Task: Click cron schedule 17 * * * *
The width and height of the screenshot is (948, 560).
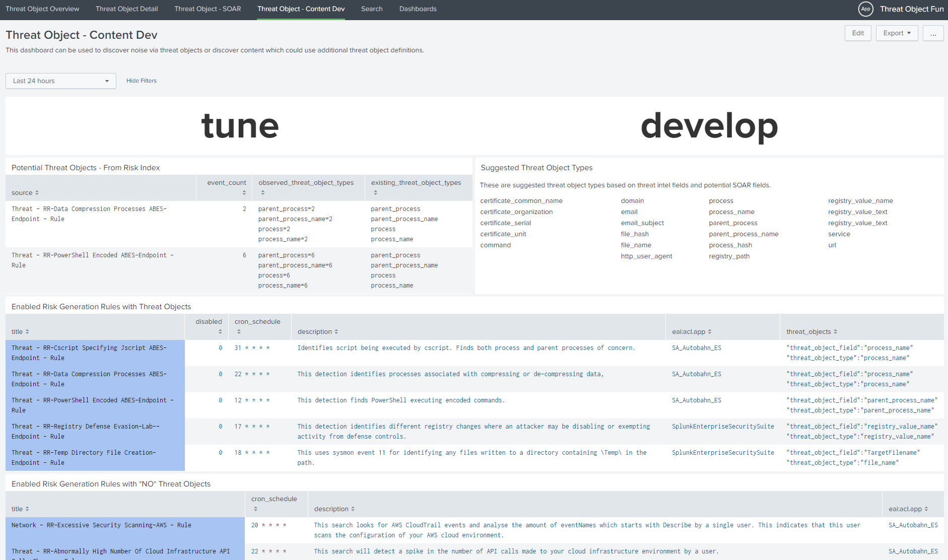Action: click(252, 427)
